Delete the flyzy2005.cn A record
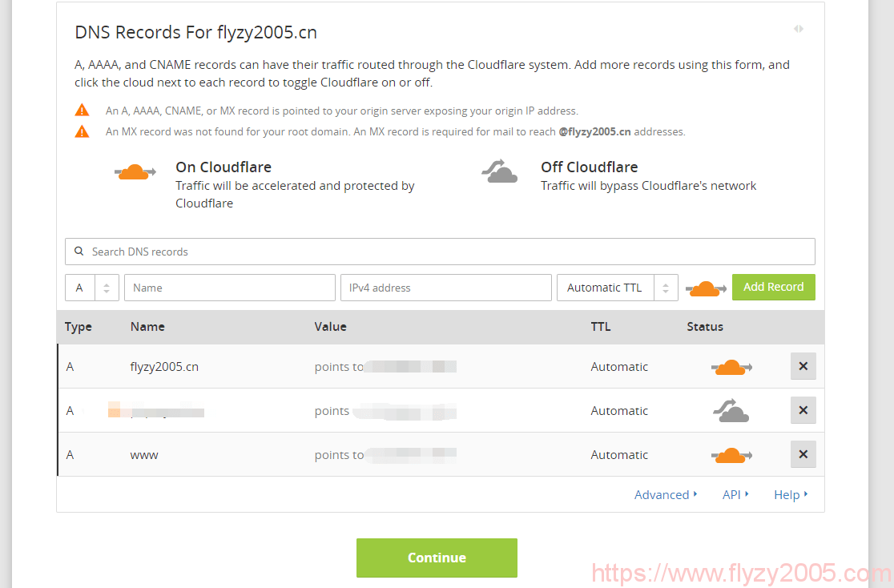894x588 pixels. click(803, 366)
